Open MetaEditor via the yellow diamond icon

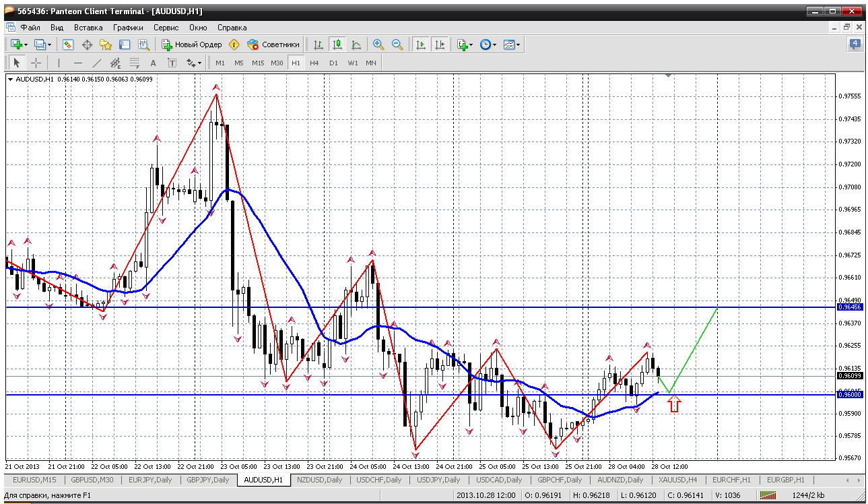click(x=234, y=44)
